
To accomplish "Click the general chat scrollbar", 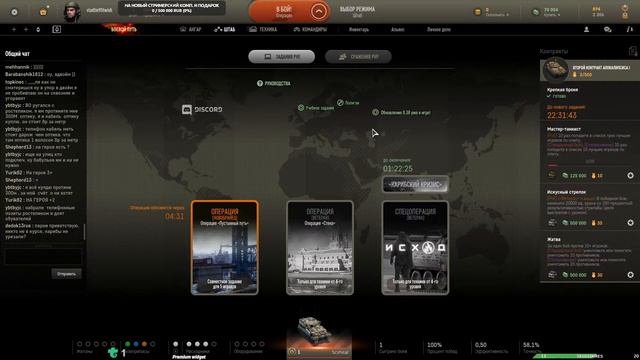I will [x=84, y=231].
